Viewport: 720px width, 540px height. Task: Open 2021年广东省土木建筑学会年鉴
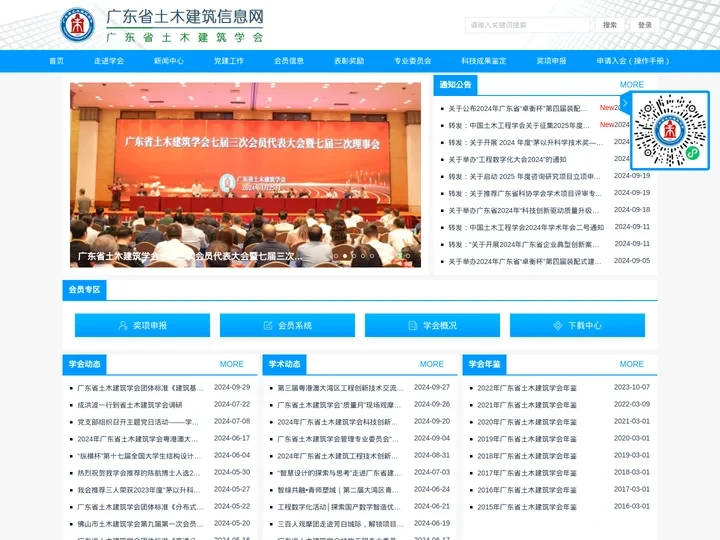coord(527,405)
